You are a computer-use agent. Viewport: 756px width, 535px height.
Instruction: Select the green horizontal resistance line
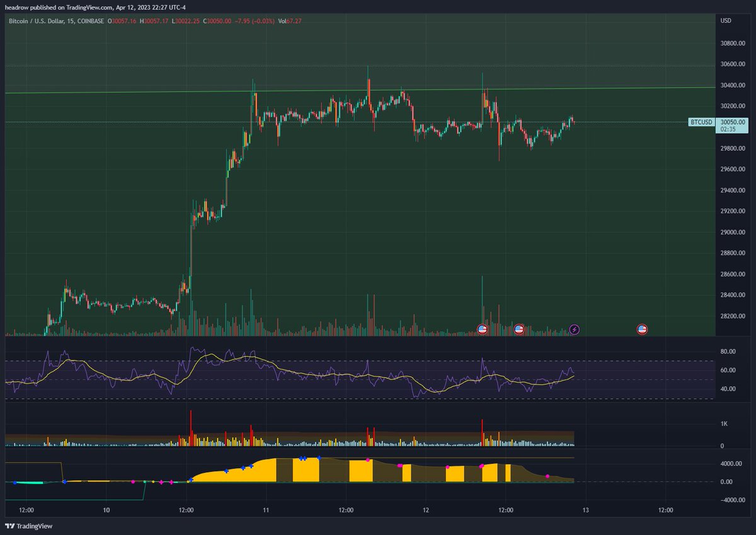(359, 90)
